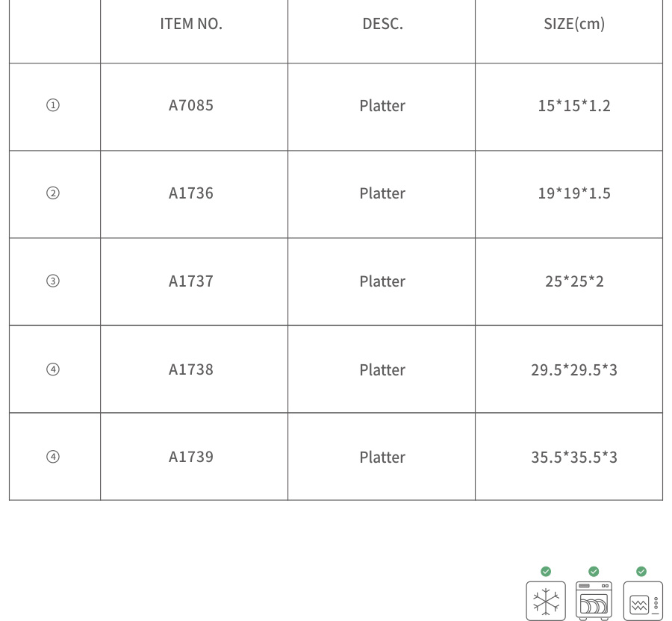Image resolution: width=672 pixels, height=621 pixels.
Task: Click the SIZE(cm) column header
Action: pos(574,24)
